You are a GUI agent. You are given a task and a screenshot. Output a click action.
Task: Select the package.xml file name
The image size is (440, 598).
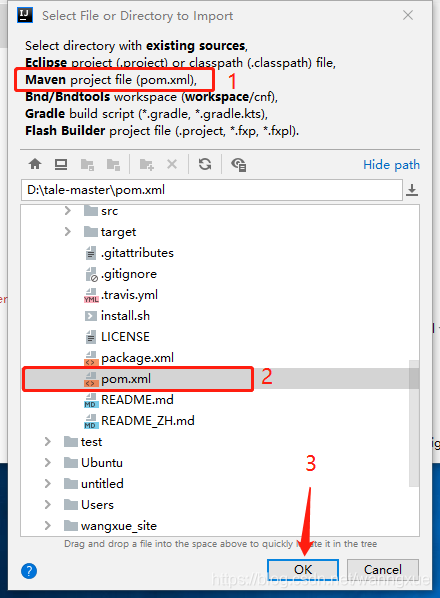pyautogui.click(x=138, y=358)
